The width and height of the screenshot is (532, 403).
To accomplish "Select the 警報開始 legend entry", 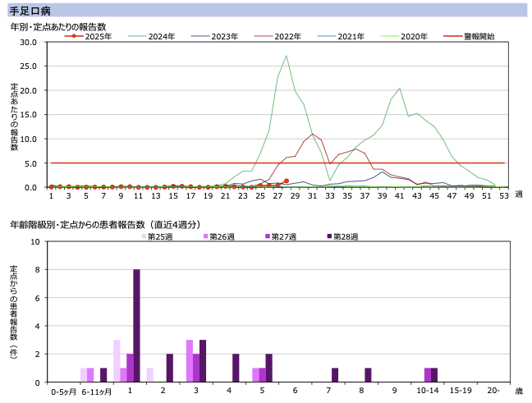I will coord(469,36).
